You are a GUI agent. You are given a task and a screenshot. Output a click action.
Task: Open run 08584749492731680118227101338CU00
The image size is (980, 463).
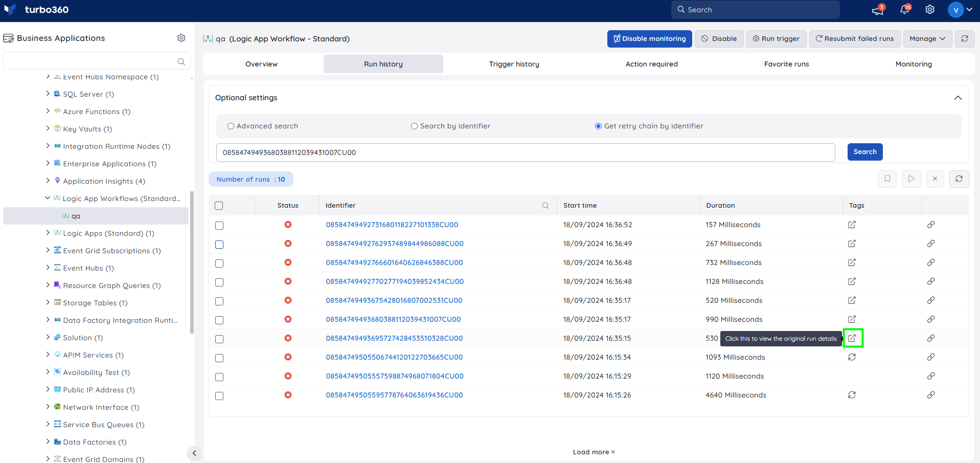392,225
